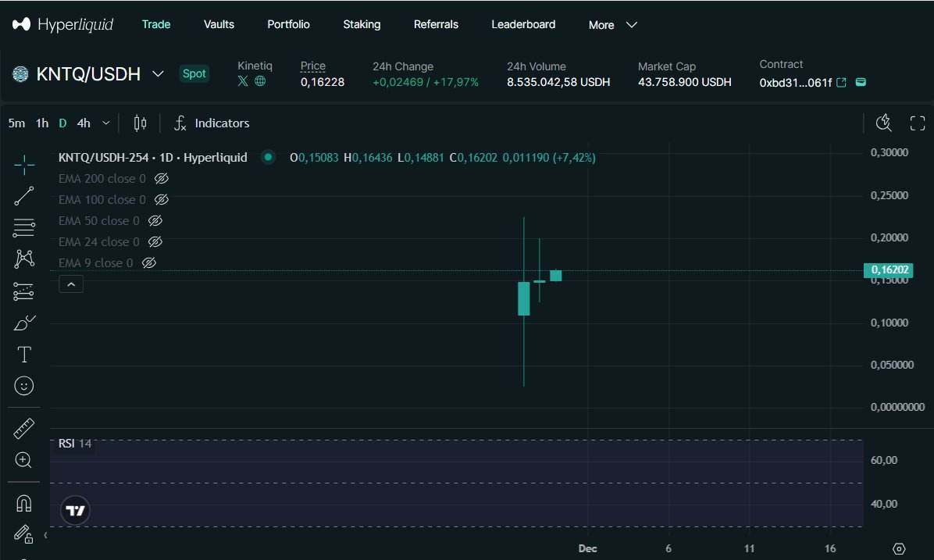This screenshot has height=560, width=934.
Task: Click the Dec date axis label
Action: click(x=587, y=549)
